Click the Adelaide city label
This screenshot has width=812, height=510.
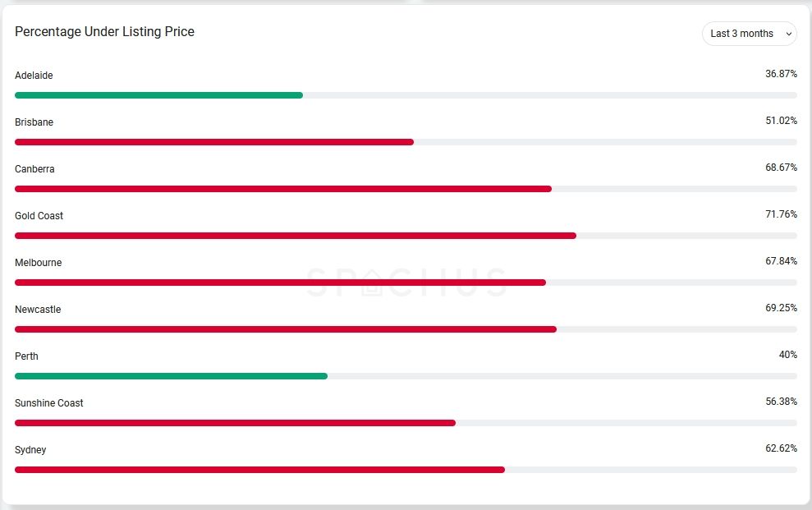(x=34, y=76)
